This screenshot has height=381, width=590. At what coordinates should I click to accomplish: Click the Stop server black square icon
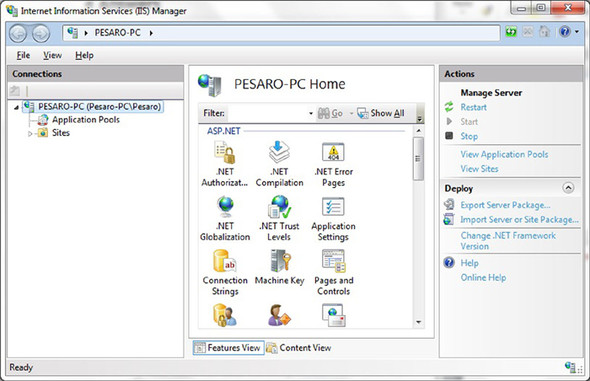point(449,135)
